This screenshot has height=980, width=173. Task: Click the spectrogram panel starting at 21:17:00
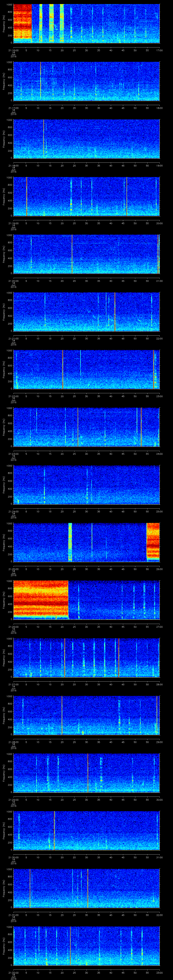(x=86, y=81)
